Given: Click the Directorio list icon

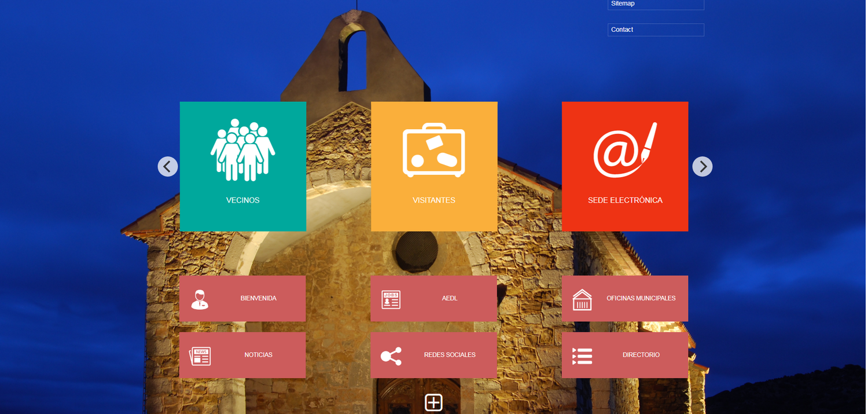Looking at the screenshot, I should [582, 356].
